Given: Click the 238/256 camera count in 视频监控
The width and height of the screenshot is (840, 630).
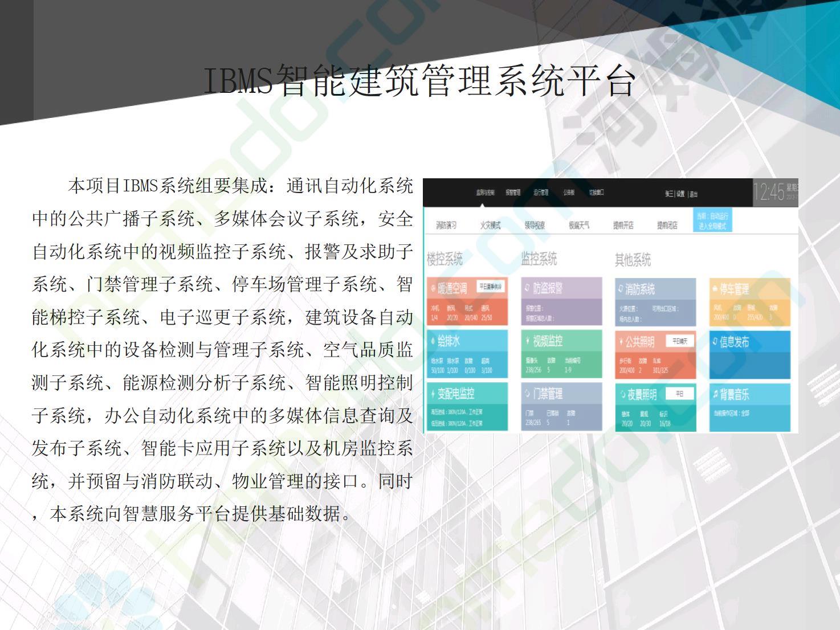Looking at the screenshot, I should pos(533,370).
